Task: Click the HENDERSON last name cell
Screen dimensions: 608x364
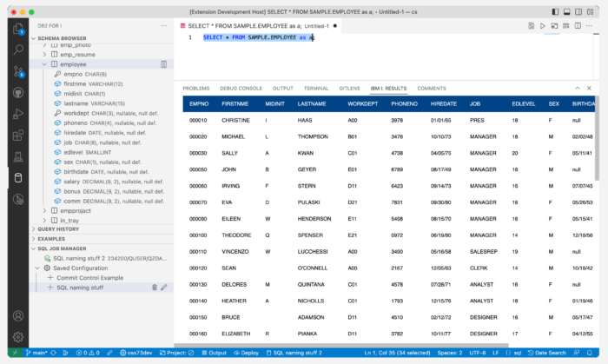Action: click(314, 219)
